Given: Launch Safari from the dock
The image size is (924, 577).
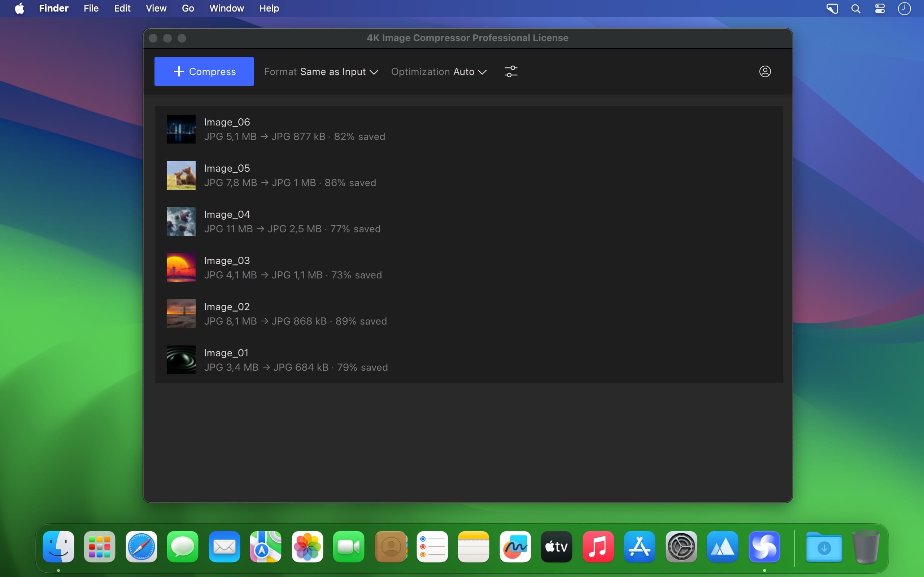Looking at the screenshot, I should (x=141, y=546).
